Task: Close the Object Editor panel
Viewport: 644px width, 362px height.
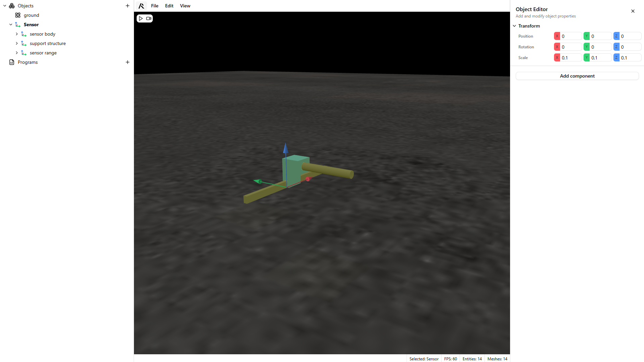Action: [x=633, y=11]
